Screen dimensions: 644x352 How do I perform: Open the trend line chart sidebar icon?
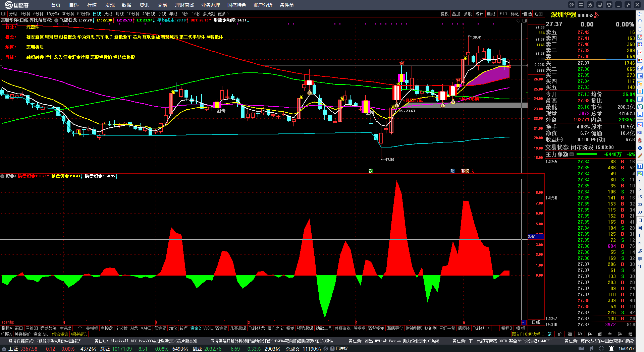click(640, 53)
